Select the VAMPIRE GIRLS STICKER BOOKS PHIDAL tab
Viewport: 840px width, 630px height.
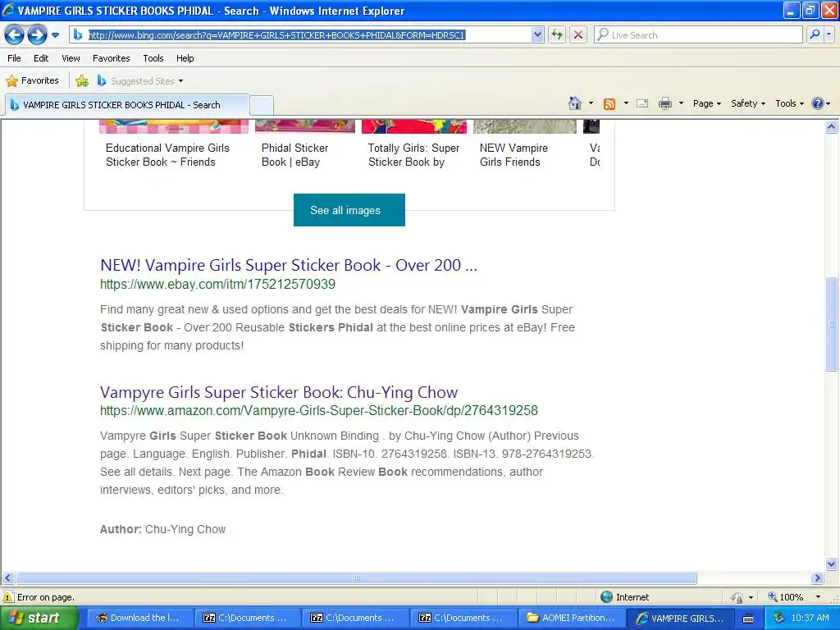click(x=127, y=105)
